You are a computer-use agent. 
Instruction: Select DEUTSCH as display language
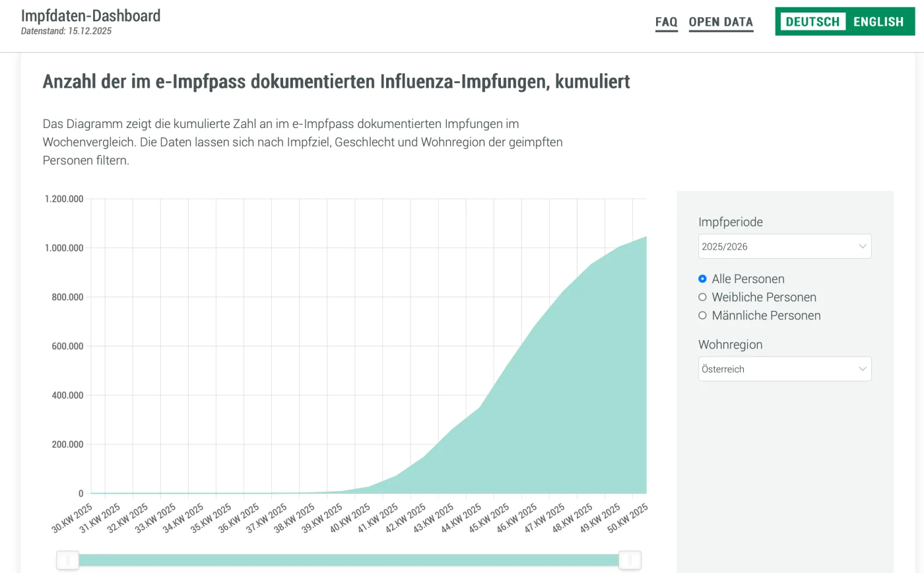tap(812, 21)
